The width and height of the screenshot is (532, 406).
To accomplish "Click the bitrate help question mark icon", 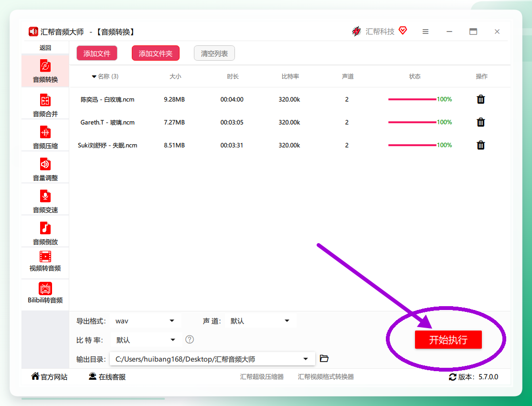I will pyautogui.click(x=190, y=340).
